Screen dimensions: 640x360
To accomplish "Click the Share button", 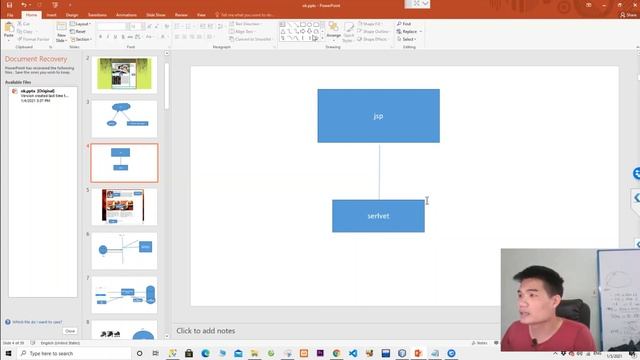I will [629, 15].
